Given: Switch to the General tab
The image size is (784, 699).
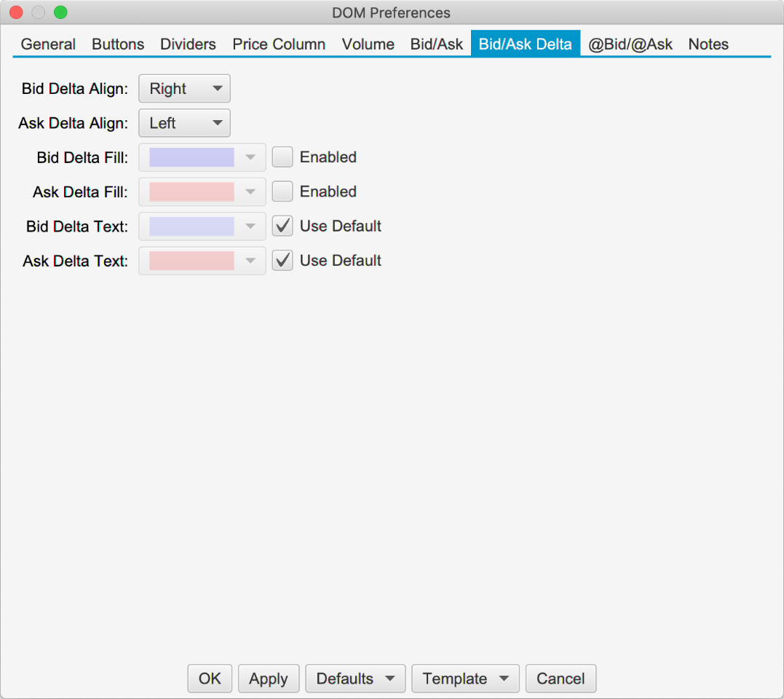Looking at the screenshot, I should (48, 44).
